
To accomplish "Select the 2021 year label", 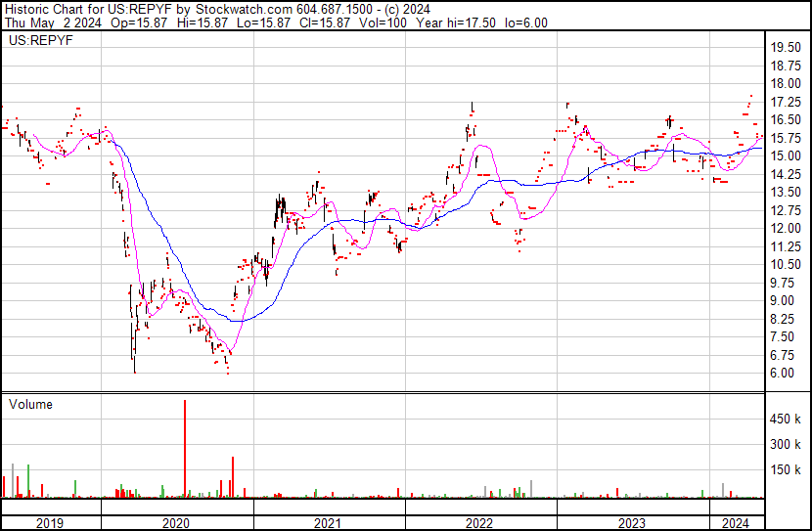I will pos(328,523).
